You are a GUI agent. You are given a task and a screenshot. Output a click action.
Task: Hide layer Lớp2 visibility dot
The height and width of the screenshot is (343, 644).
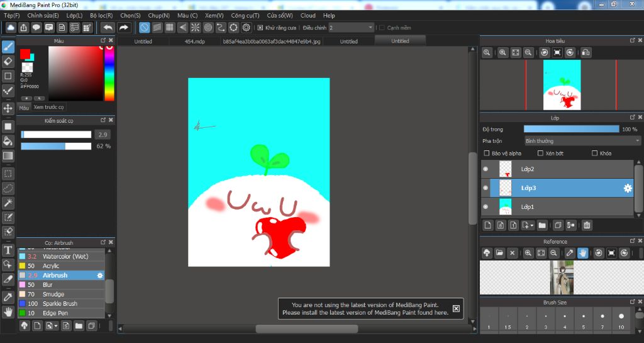(486, 169)
